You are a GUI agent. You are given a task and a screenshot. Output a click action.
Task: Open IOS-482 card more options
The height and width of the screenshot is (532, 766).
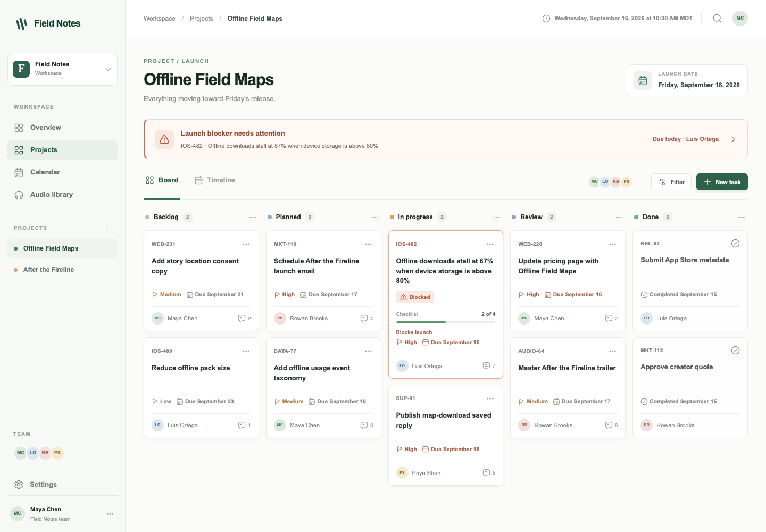tap(490, 244)
